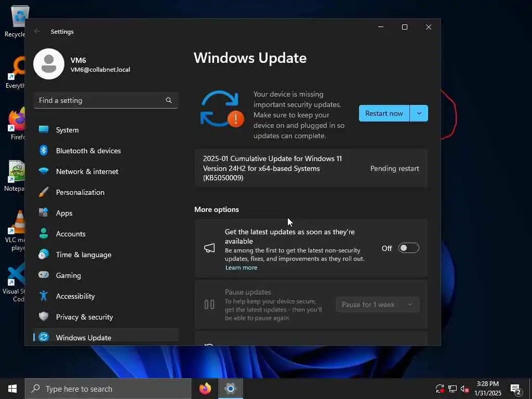Select the Accounts person icon

[x=44, y=233]
